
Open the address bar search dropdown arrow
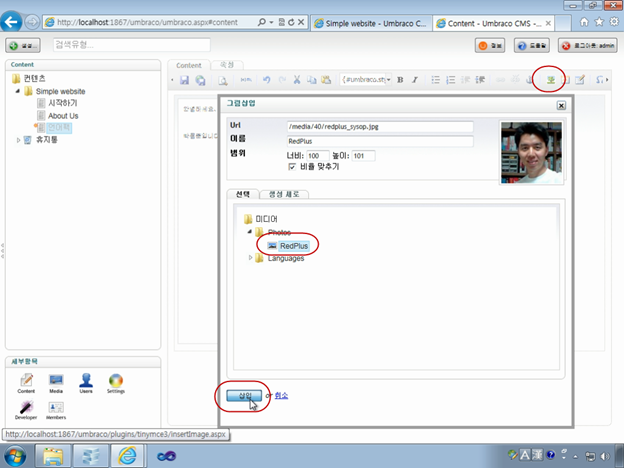[x=271, y=22]
